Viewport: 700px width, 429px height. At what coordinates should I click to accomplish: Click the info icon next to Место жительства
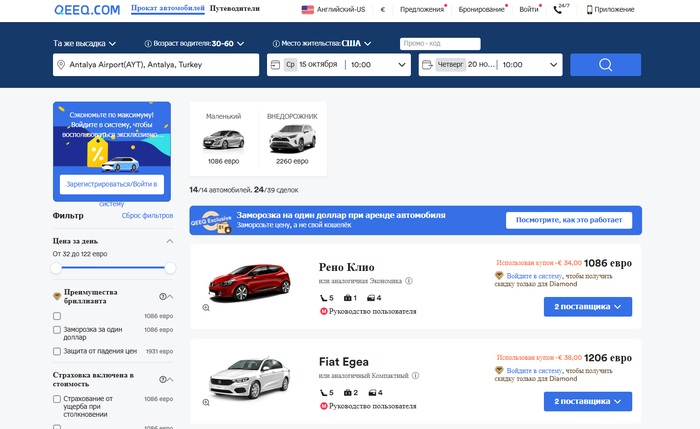point(276,43)
